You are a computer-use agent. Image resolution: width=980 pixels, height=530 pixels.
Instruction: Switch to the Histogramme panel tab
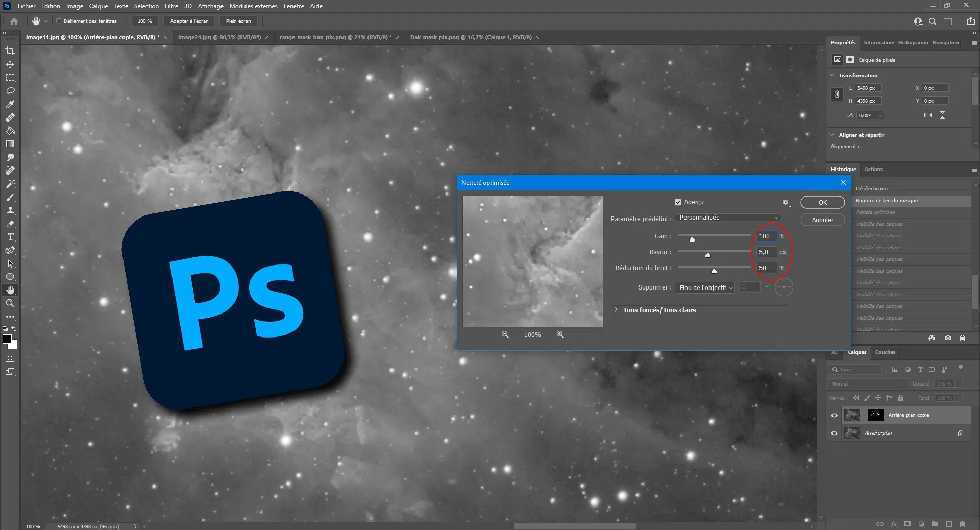[913, 43]
